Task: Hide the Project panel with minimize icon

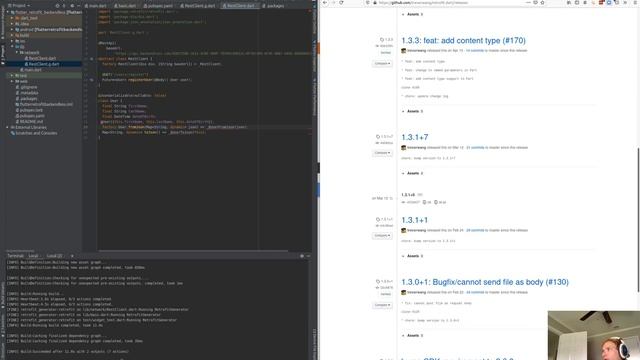Action: (x=78, y=6)
